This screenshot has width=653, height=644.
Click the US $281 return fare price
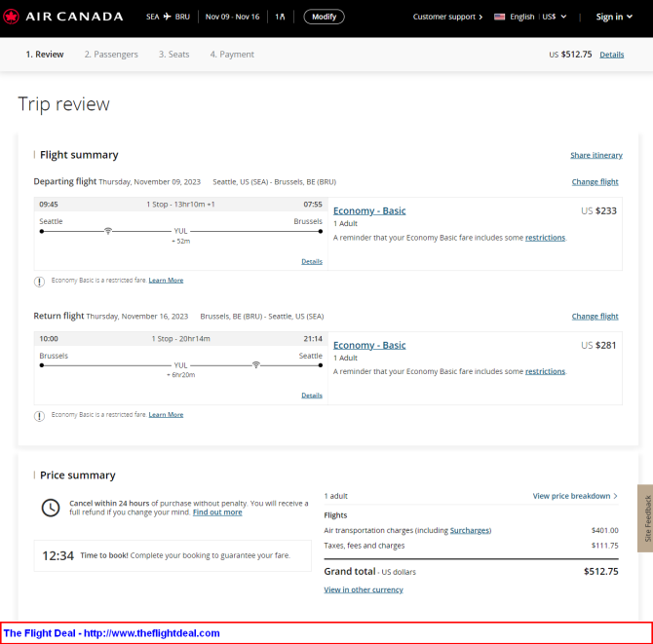pyautogui.click(x=598, y=345)
